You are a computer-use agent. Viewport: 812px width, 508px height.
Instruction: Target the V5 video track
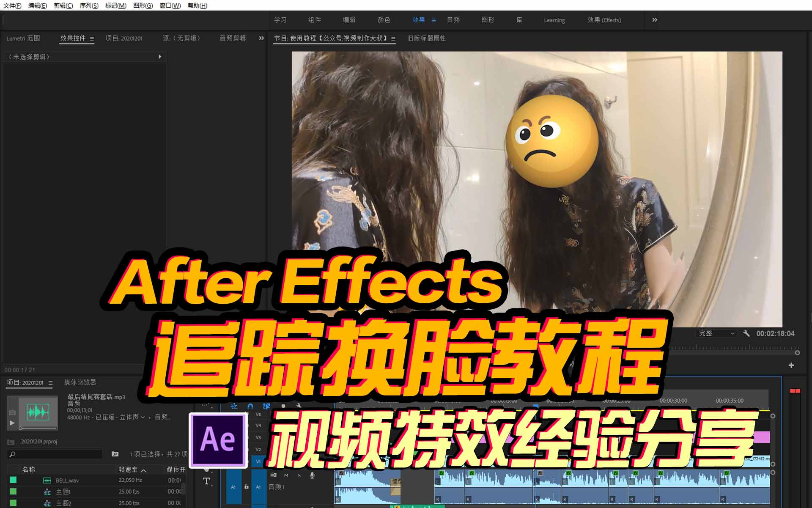[x=258, y=414]
